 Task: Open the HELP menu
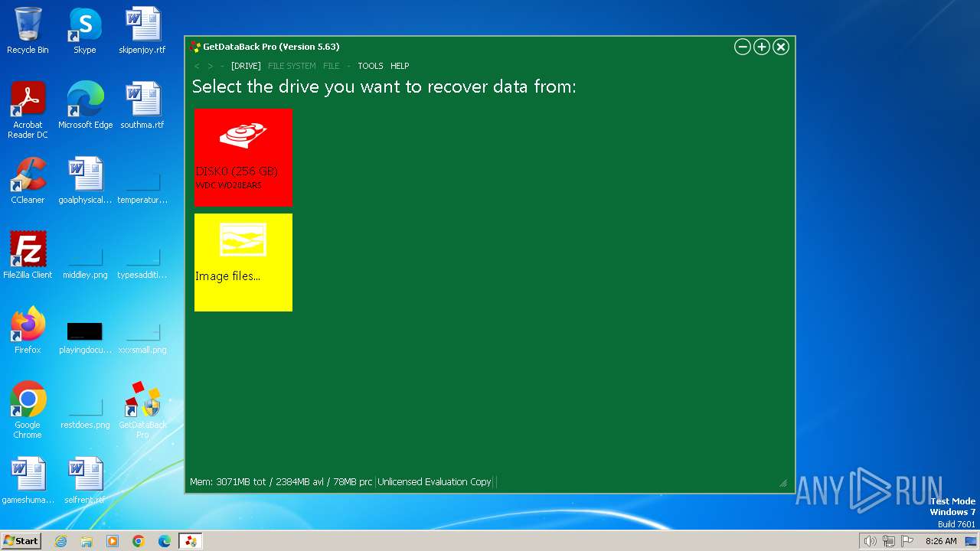coord(400,66)
